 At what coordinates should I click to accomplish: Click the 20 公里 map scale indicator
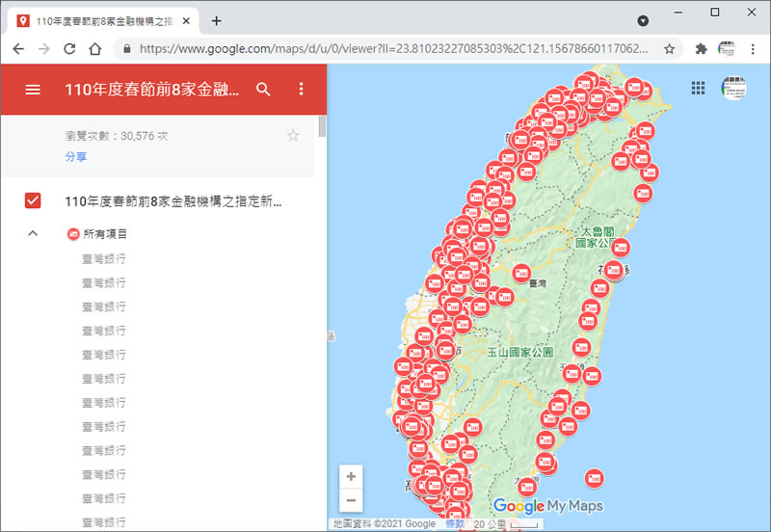pos(505,524)
